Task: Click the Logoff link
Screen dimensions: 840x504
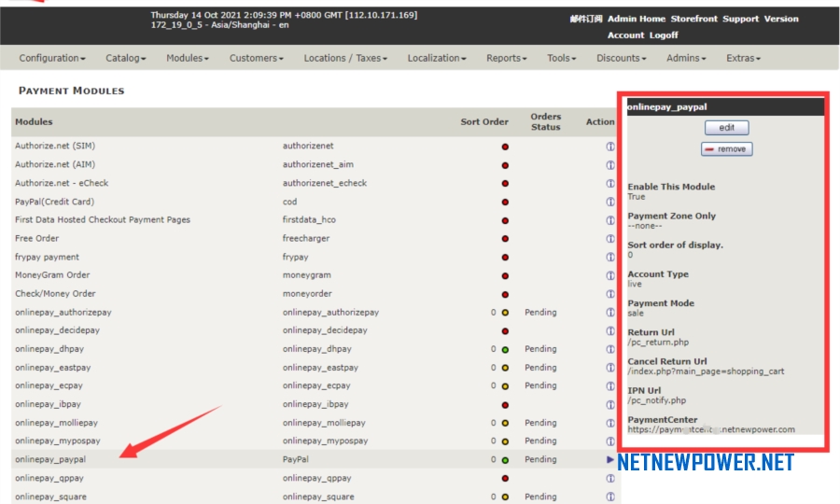Action: pos(664,35)
